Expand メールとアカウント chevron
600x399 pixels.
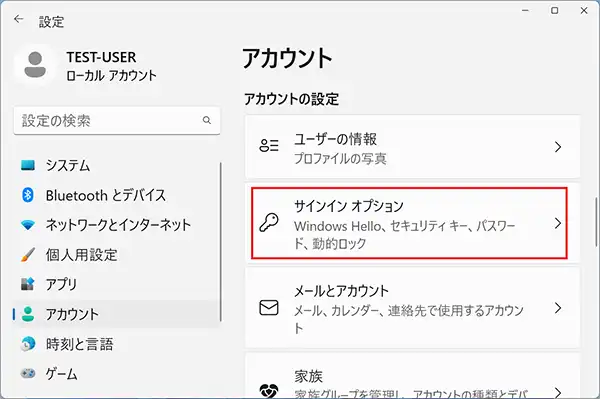558,308
